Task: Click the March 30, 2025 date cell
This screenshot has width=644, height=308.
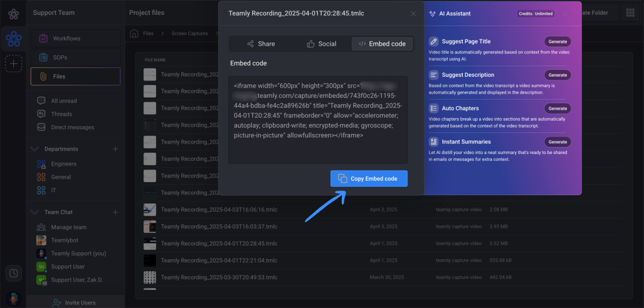Action: (x=387, y=277)
